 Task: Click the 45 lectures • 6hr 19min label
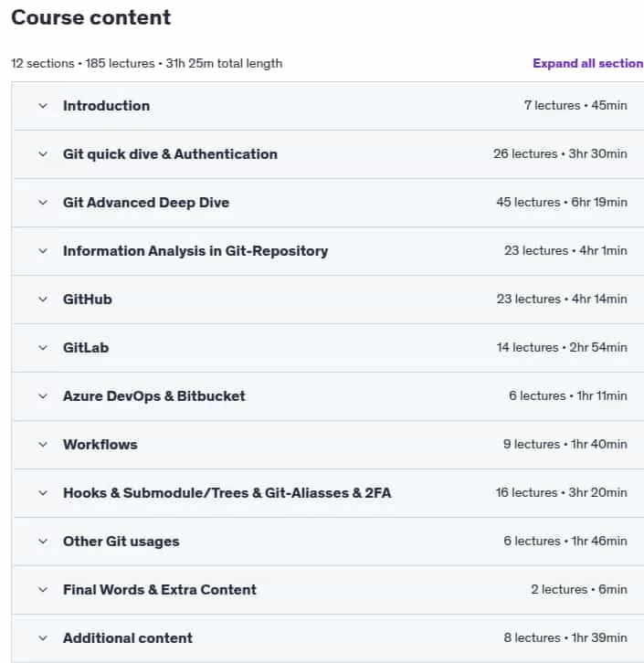(x=562, y=202)
